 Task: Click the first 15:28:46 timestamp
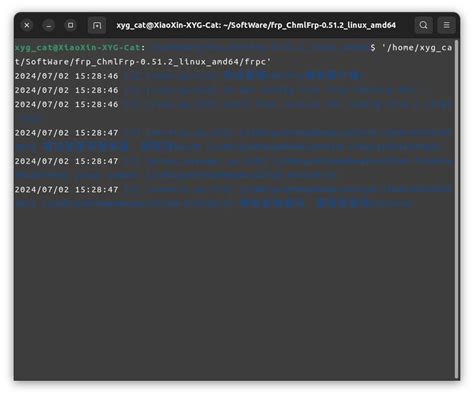point(66,76)
